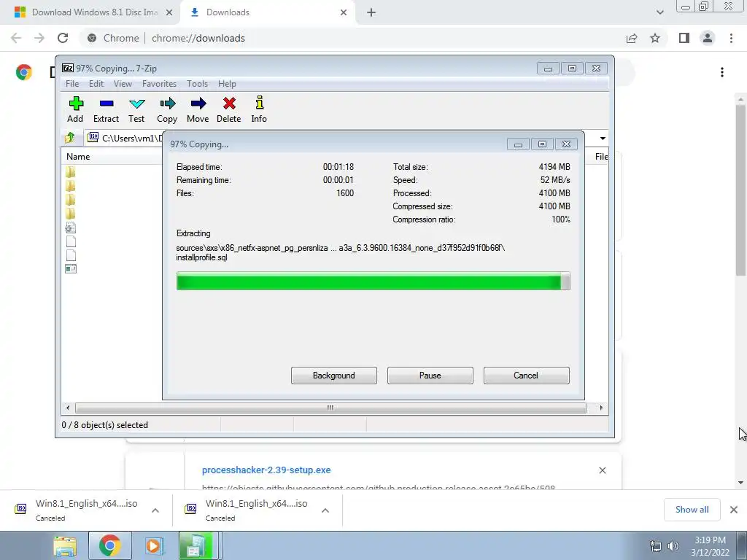Click the network tray icon
The image size is (747, 560).
click(656, 546)
